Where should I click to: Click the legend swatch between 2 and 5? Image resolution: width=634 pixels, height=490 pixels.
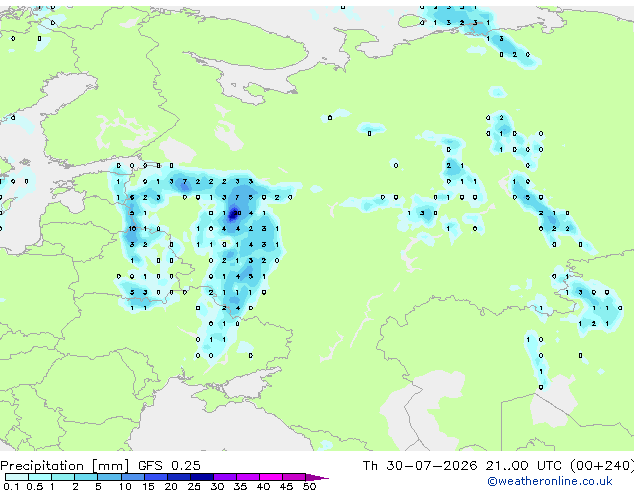(86, 477)
